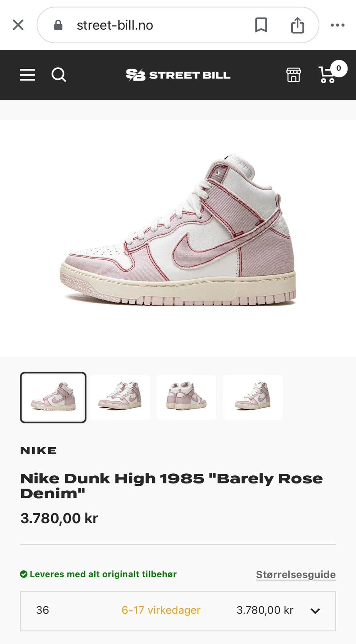The width and height of the screenshot is (356, 644).
Task: Tap the street-bill.no address bar
Action: [178, 25]
